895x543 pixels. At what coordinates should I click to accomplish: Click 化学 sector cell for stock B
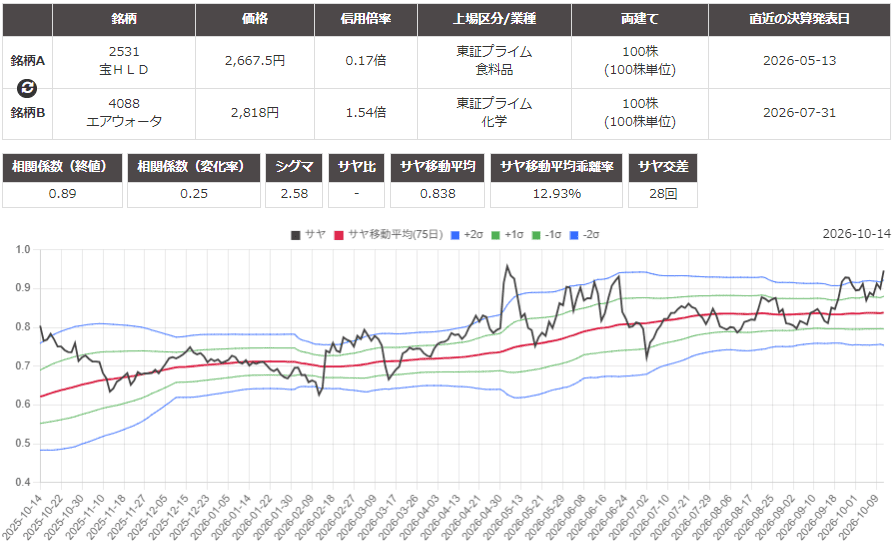(x=494, y=122)
